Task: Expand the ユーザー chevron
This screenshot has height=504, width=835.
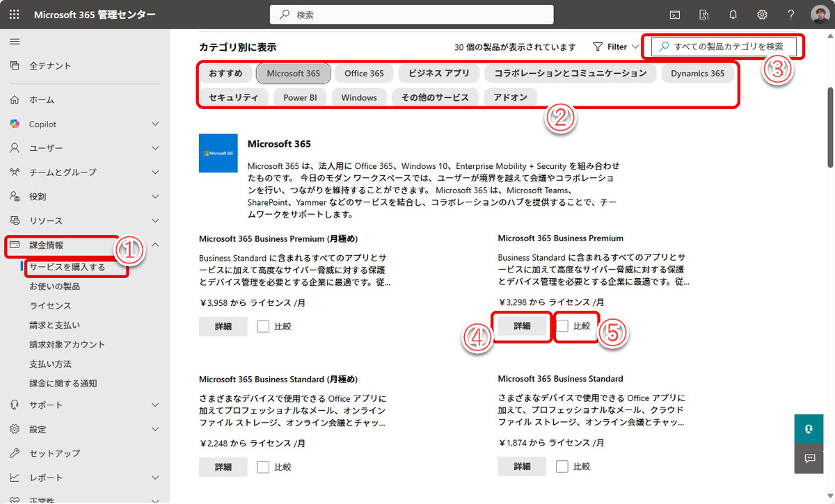Action: 155,148
